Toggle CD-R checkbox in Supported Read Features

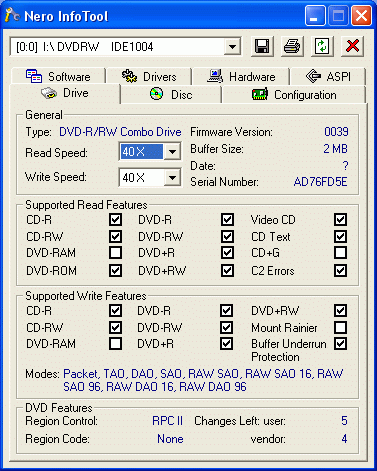click(115, 220)
